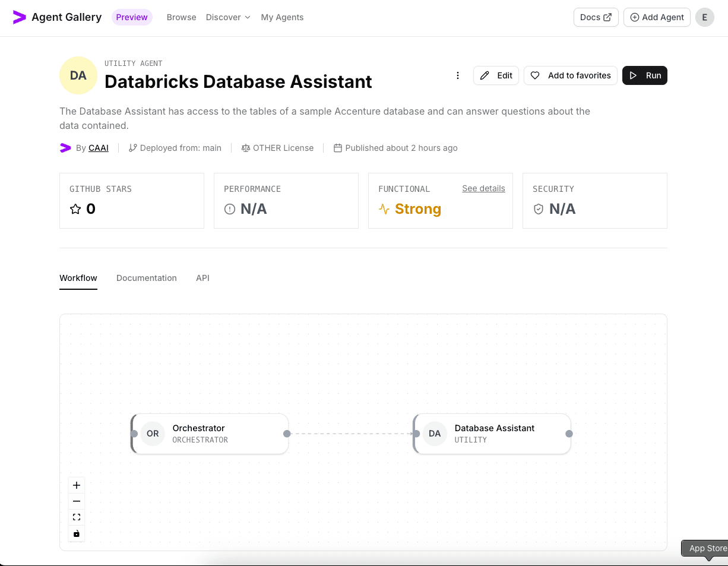Click the star icon in the GitHub Stars card
728x566 pixels.
(75, 208)
